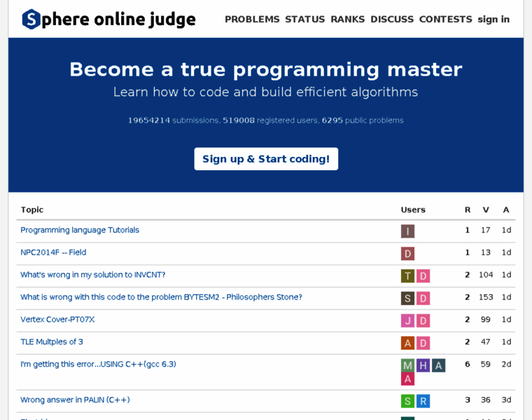Click purple avatar H in gcc 6.3 row
The width and height of the screenshot is (532, 420).
pyautogui.click(x=423, y=365)
